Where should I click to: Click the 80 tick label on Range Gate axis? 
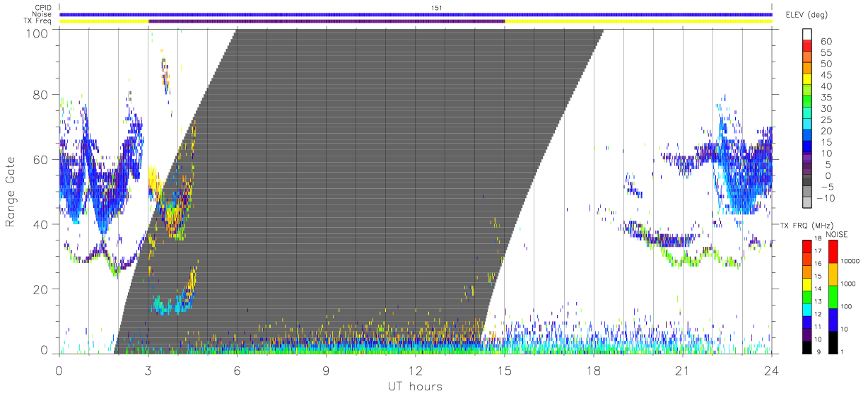click(41, 94)
